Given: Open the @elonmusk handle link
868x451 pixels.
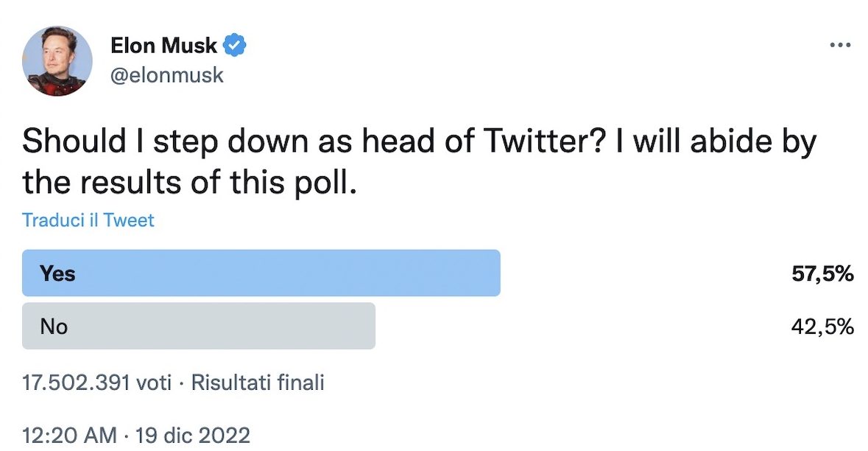Looking at the screenshot, I should 166,74.
